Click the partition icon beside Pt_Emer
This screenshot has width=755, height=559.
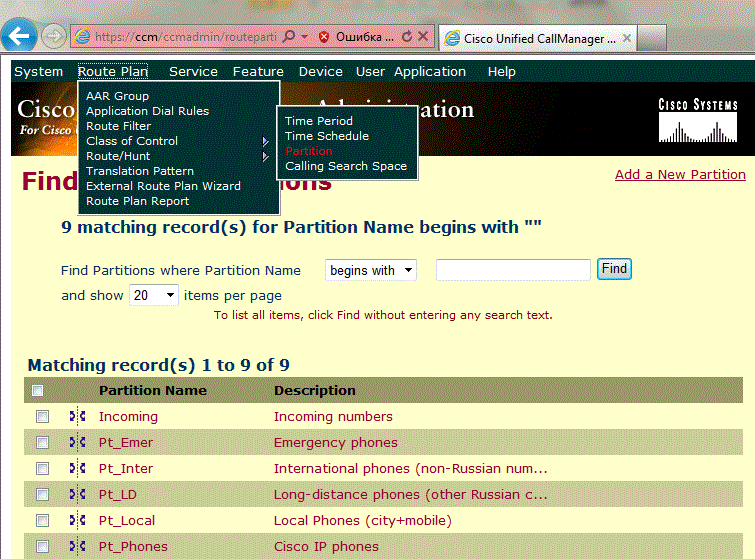point(77,442)
